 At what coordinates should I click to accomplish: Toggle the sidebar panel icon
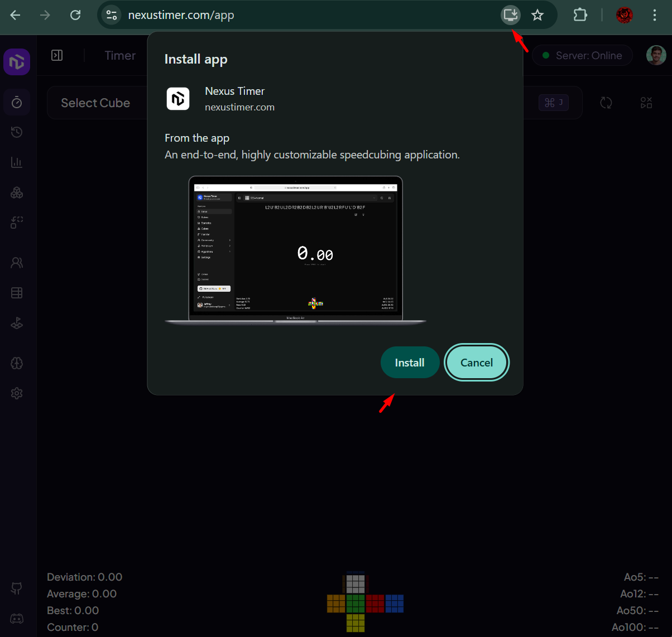57,55
